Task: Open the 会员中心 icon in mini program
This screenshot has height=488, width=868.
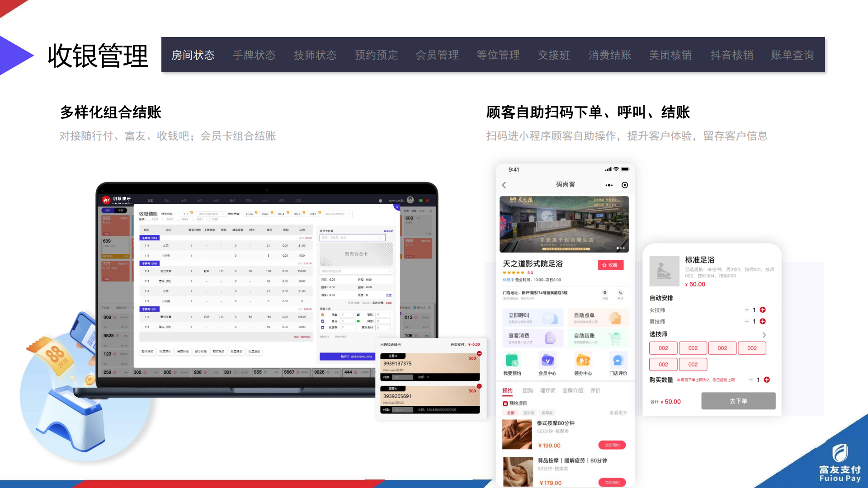Action: coord(547,361)
